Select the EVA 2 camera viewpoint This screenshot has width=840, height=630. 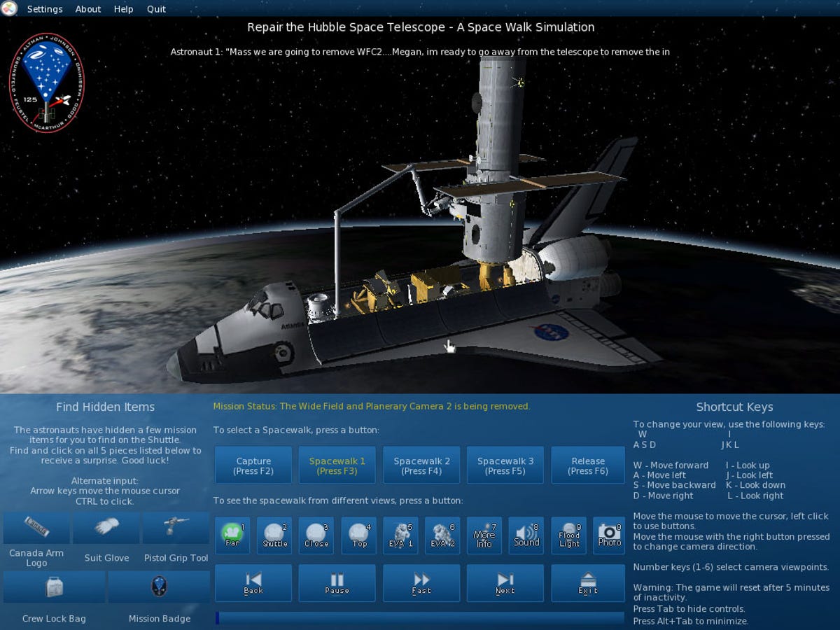tap(442, 535)
